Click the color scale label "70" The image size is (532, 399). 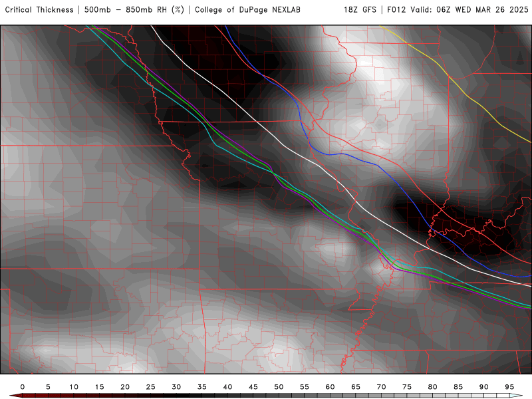(x=381, y=387)
